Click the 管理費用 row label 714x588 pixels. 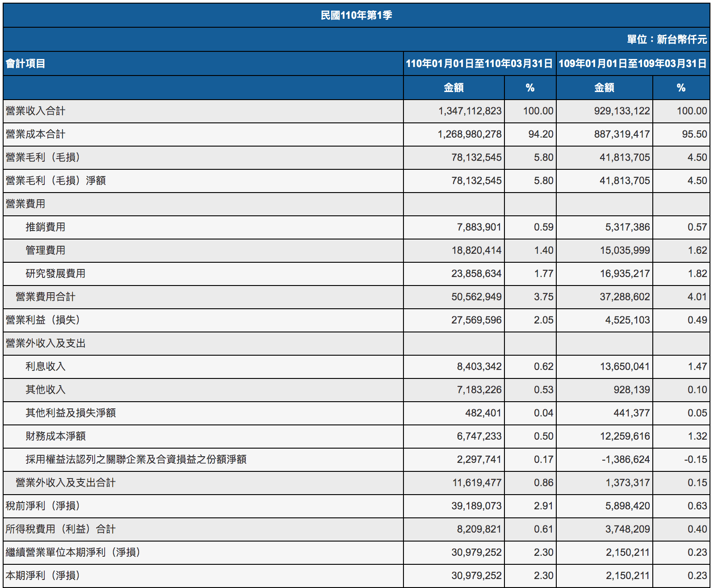(x=46, y=250)
